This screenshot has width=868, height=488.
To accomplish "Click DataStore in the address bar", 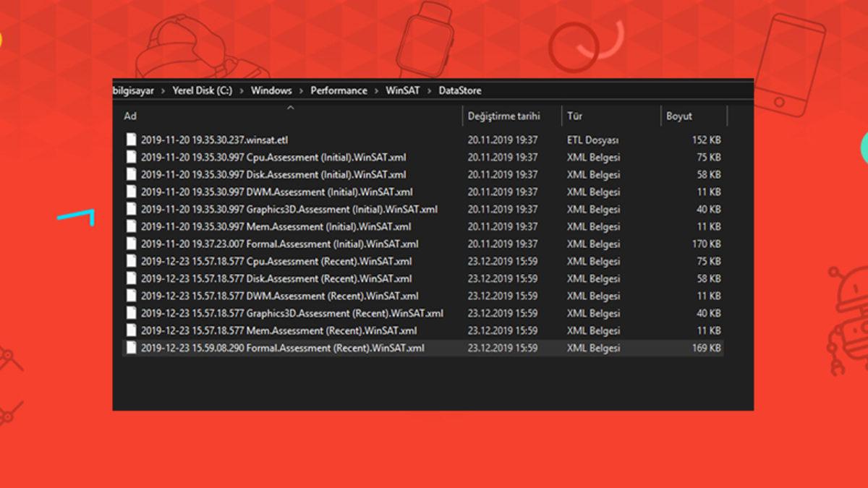I will coord(461,90).
